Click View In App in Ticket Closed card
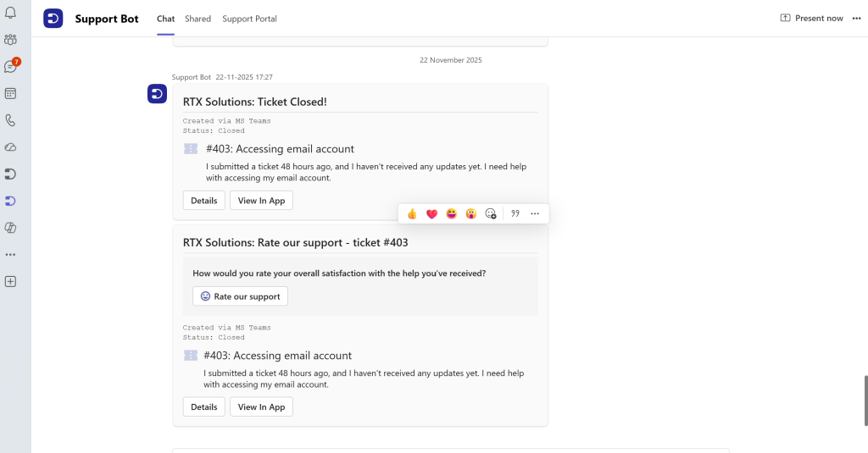Screen dimensions: 868x453 point(261,200)
